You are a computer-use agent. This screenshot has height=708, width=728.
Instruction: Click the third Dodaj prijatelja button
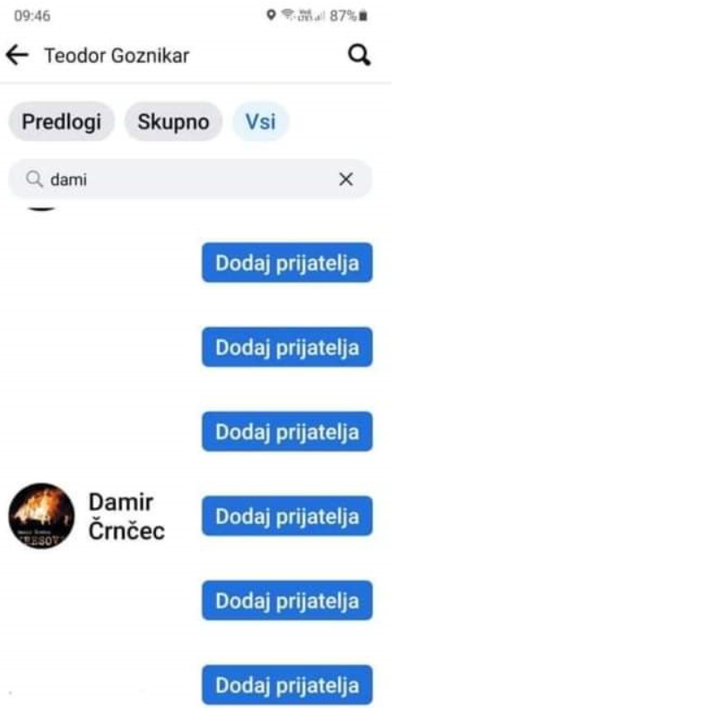287,432
